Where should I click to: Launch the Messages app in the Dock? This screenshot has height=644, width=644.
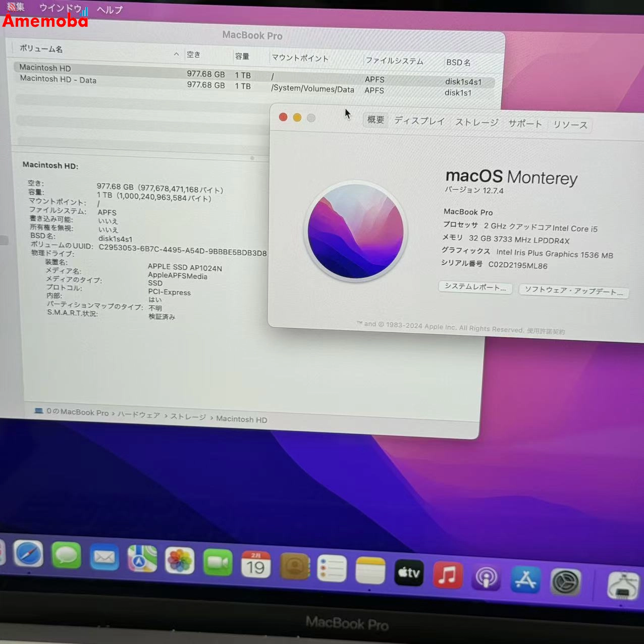66,558
